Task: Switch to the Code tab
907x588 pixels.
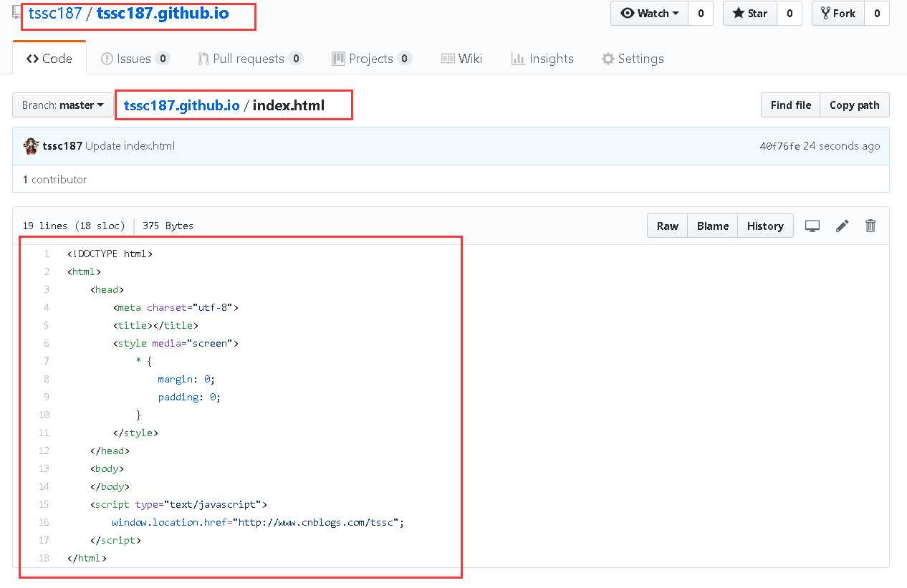Action: point(49,59)
